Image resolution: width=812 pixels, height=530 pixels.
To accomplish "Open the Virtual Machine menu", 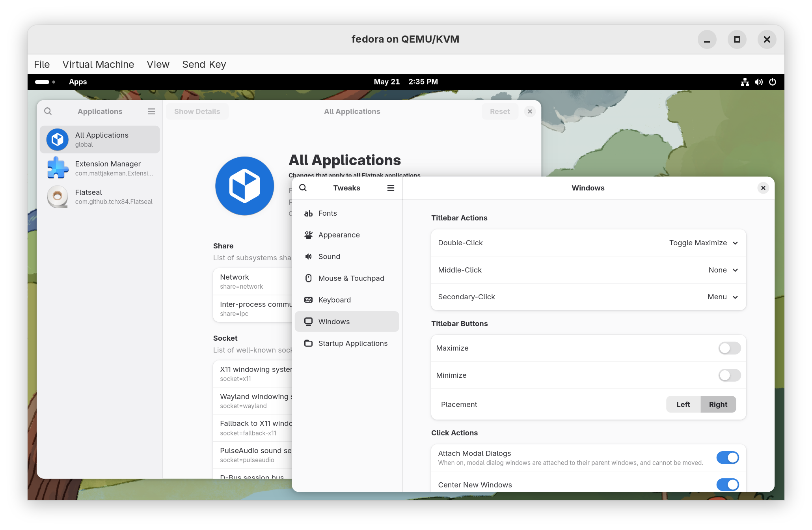I will tap(98, 64).
